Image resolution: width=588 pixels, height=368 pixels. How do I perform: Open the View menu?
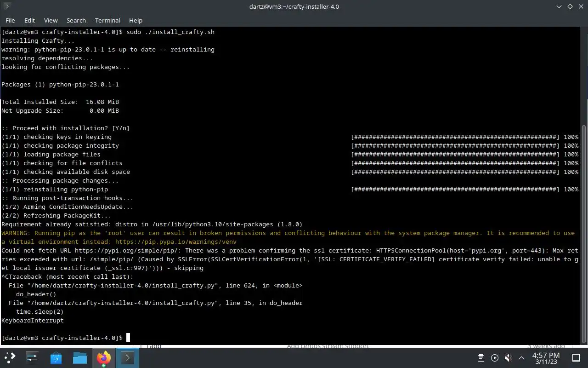pos(51,20)
